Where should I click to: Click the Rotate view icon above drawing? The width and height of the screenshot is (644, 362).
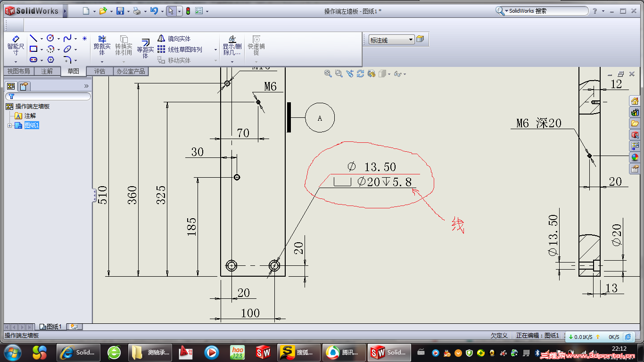(360, 74)
